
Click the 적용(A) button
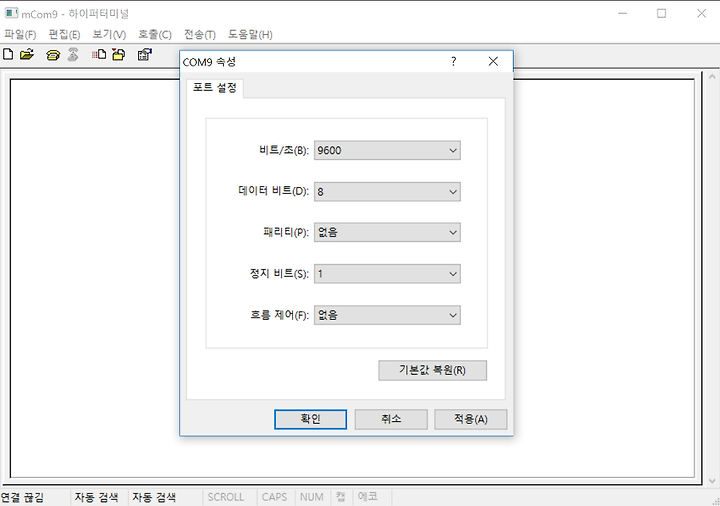click(471, 419)
